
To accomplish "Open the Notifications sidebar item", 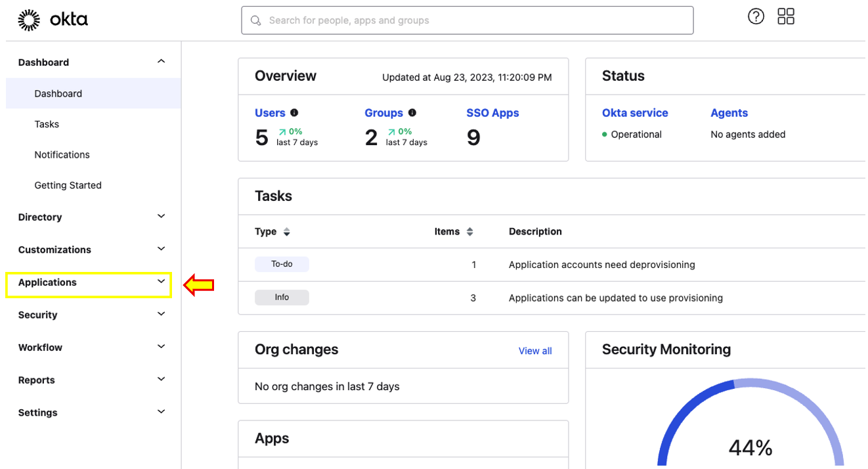I will (62, 155).
